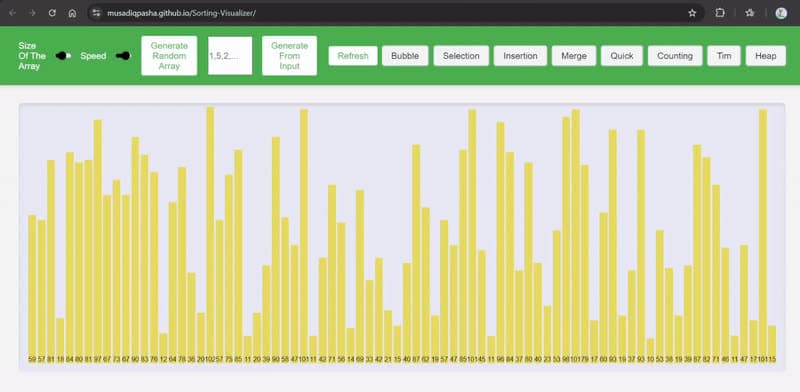The width and height of the screenshot is (800, 392).
Task: Run the Insertion sort
Action: tap(520, 56)
